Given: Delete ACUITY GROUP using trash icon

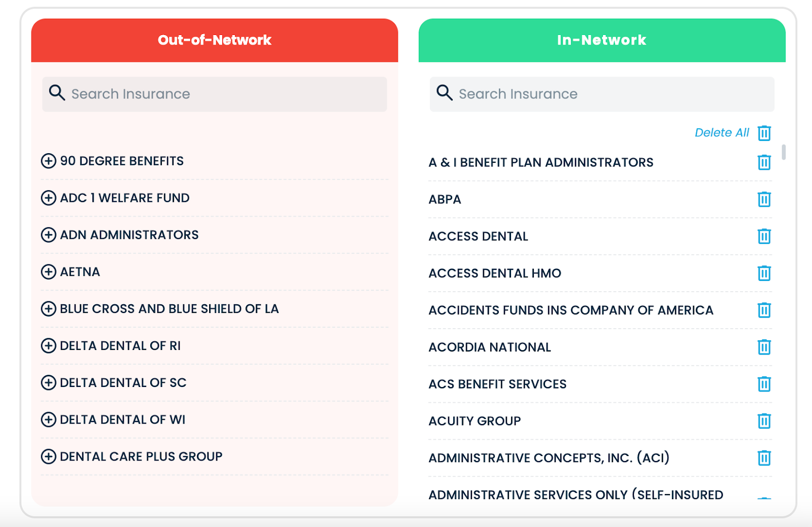Looking at the screenshot, I should point(764,421).
